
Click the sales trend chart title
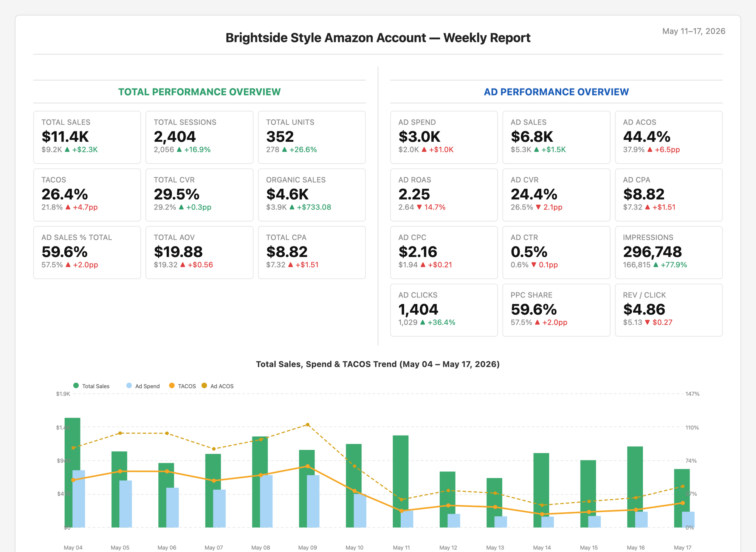378,364
